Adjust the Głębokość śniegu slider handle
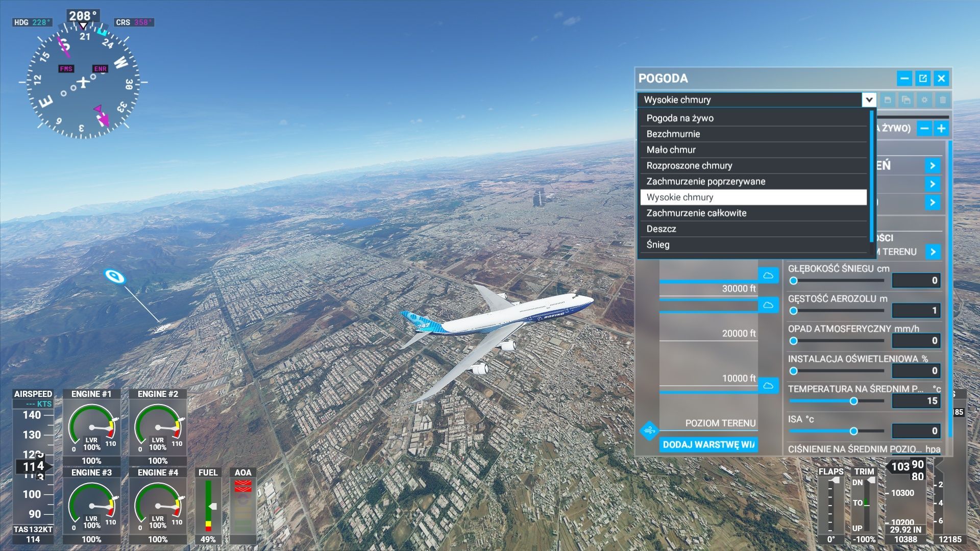980x551 pixels. [x=793, y=281]
